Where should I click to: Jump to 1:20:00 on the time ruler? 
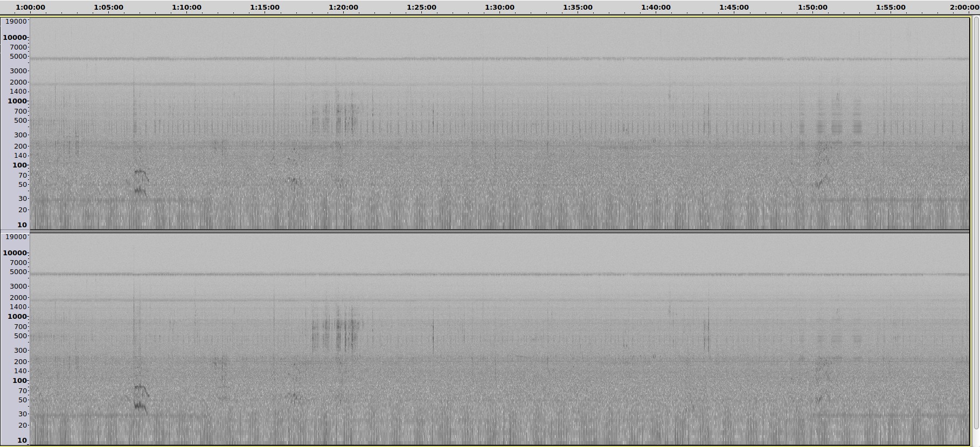(343, 8)
